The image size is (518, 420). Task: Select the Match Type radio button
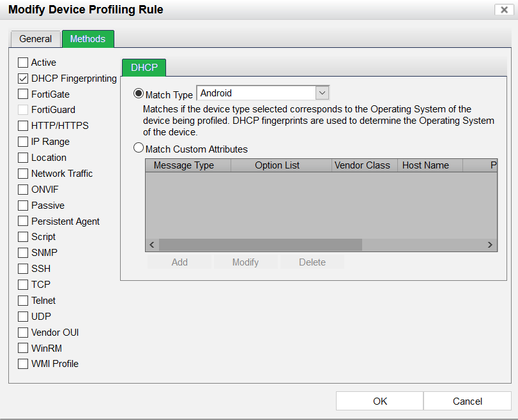click(139, 94)
